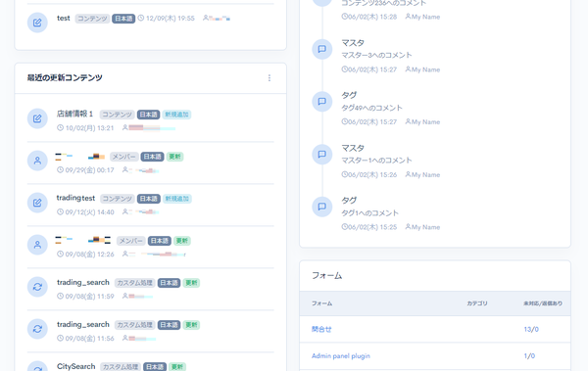Click the フォーム column header
Image resolution: width=588 pixels, height=371 pixels.
321,303
